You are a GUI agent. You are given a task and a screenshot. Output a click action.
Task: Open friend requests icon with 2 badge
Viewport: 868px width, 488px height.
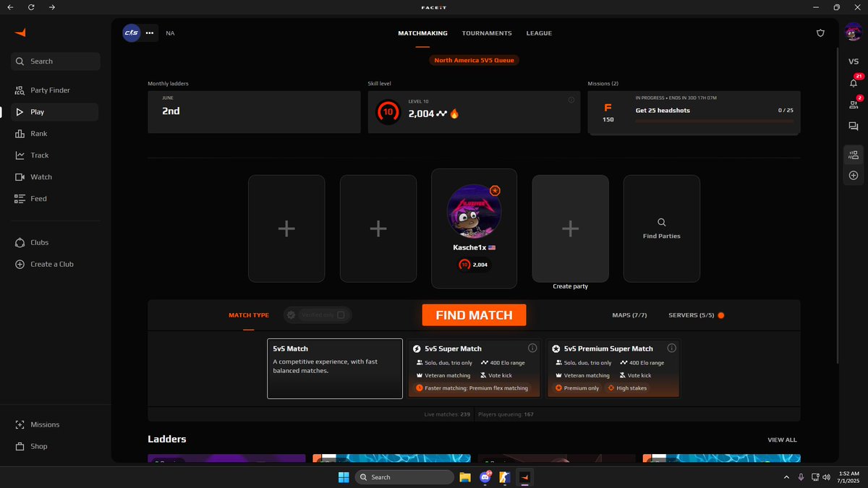point(854,105)
